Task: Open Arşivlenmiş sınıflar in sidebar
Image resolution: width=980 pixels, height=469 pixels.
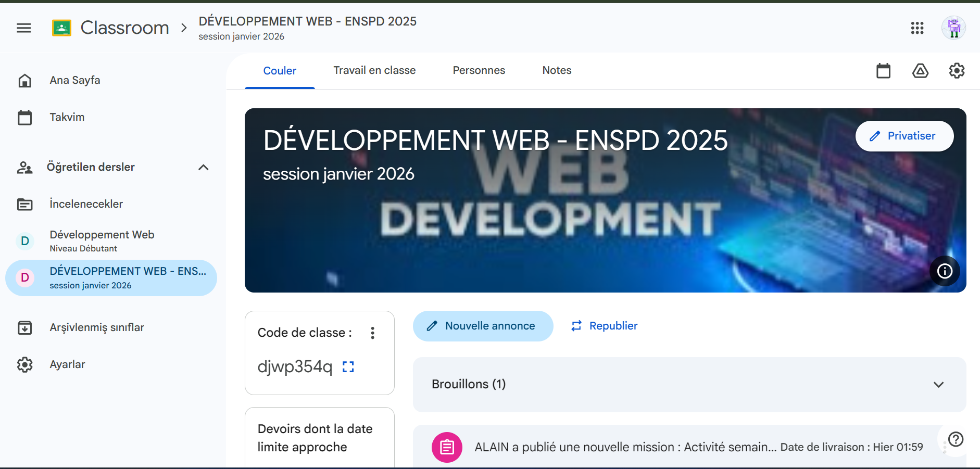Action: (97, 327)
